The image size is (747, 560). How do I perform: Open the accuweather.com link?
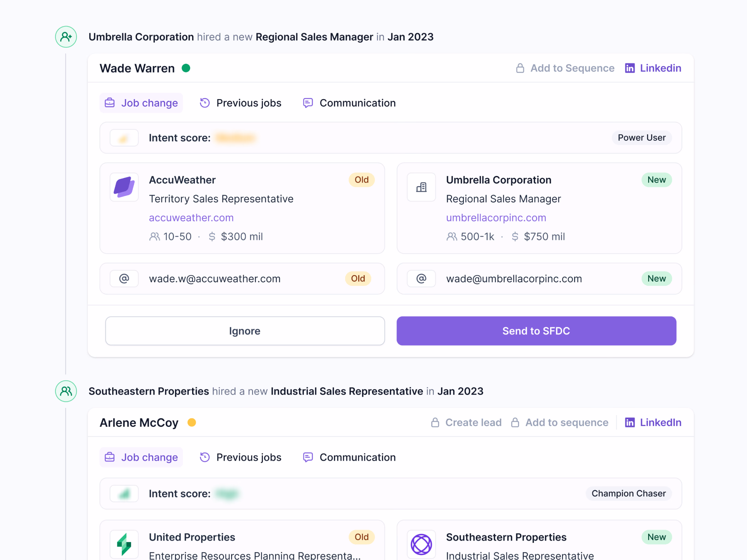(191, 218)
